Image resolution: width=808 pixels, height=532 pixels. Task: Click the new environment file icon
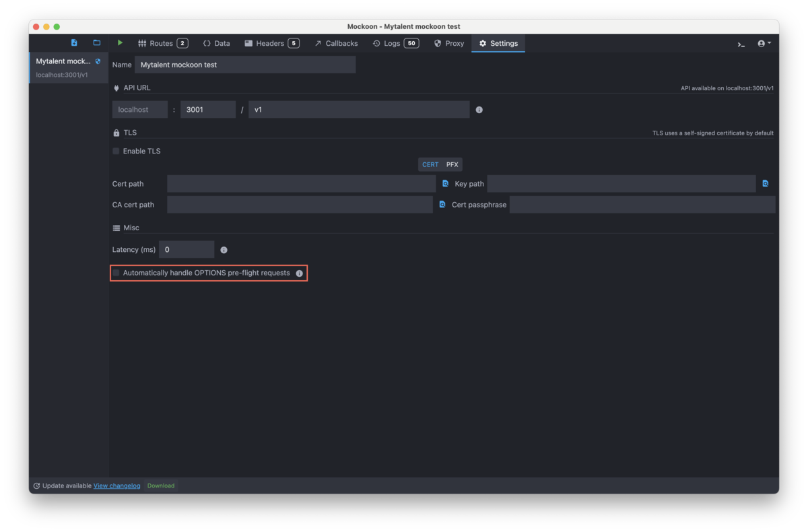(x=74, y=43)
